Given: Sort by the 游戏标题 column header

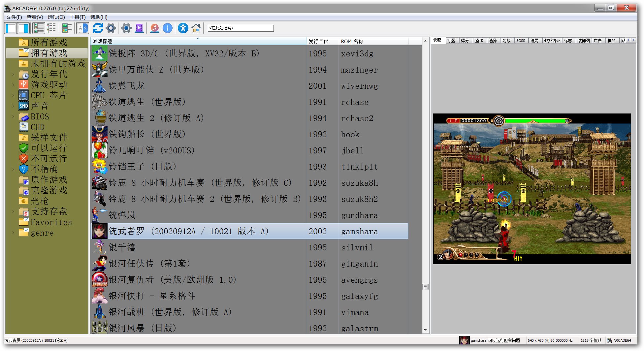Looking at the screenshot, I should (x=198, y=41).
